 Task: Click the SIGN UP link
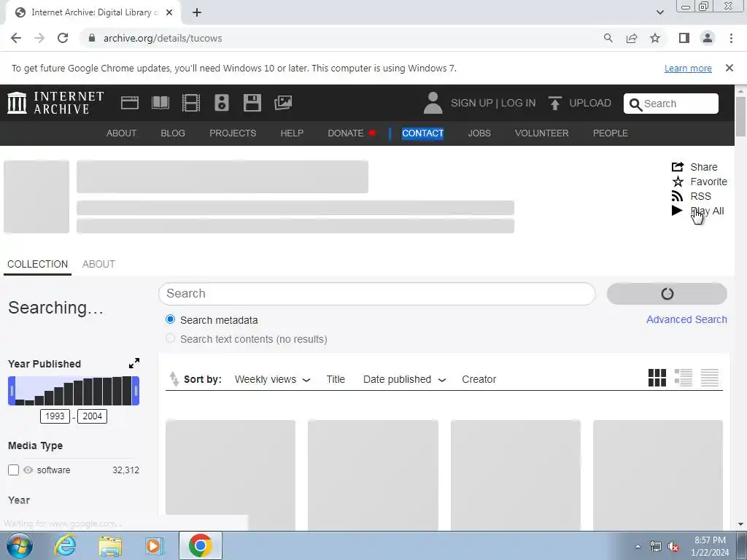coord(472,103)
